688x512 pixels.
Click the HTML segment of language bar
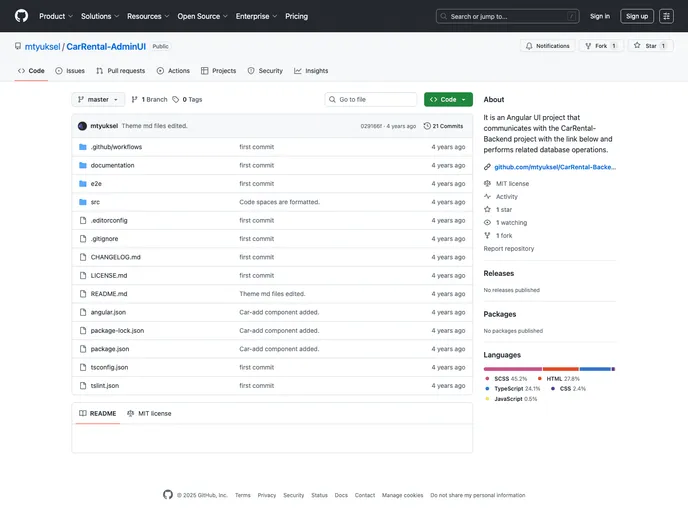pos(561,369)
